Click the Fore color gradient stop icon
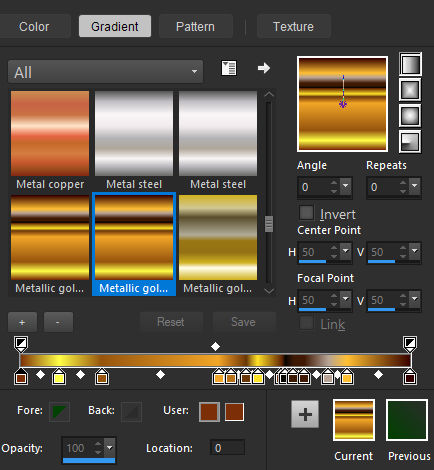This screenshot has width=434, height=470. pyautogui.click(x=59, y=412)
